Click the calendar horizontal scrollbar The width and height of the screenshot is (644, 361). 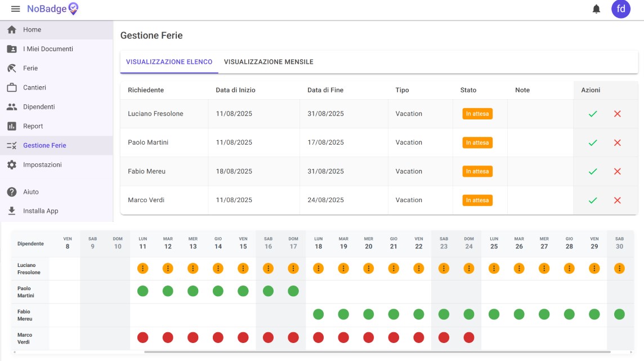coord(377,352)
